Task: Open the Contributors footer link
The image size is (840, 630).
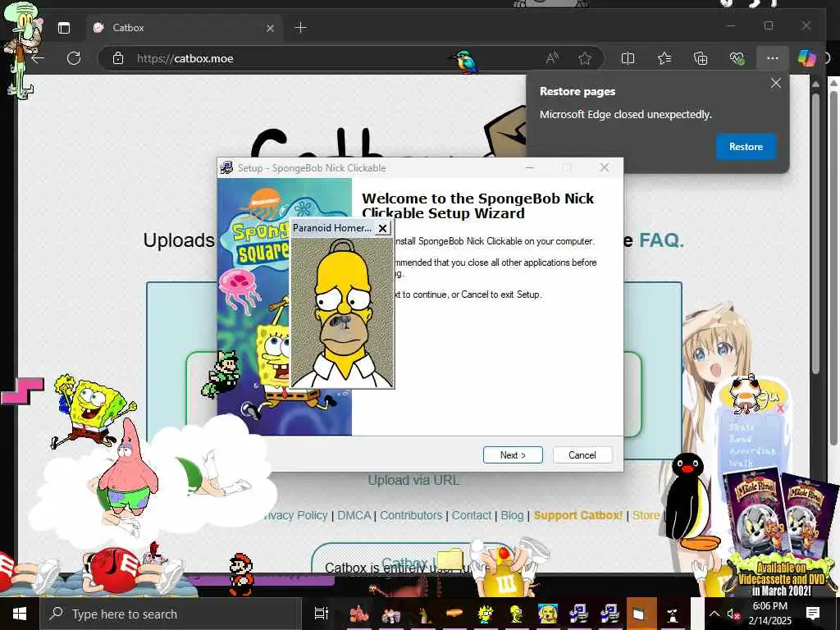Action: click(x=411, y=515)
